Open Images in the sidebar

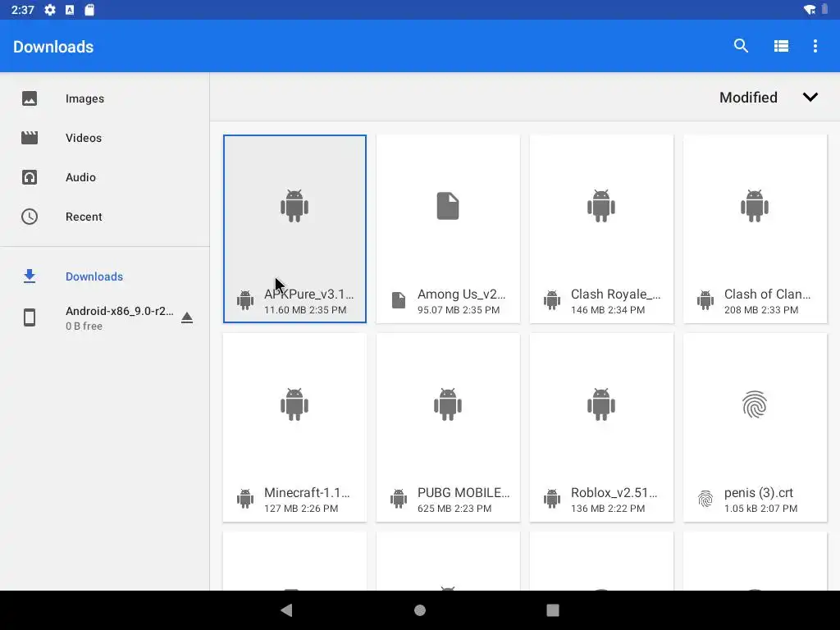(x=105, y=98)
